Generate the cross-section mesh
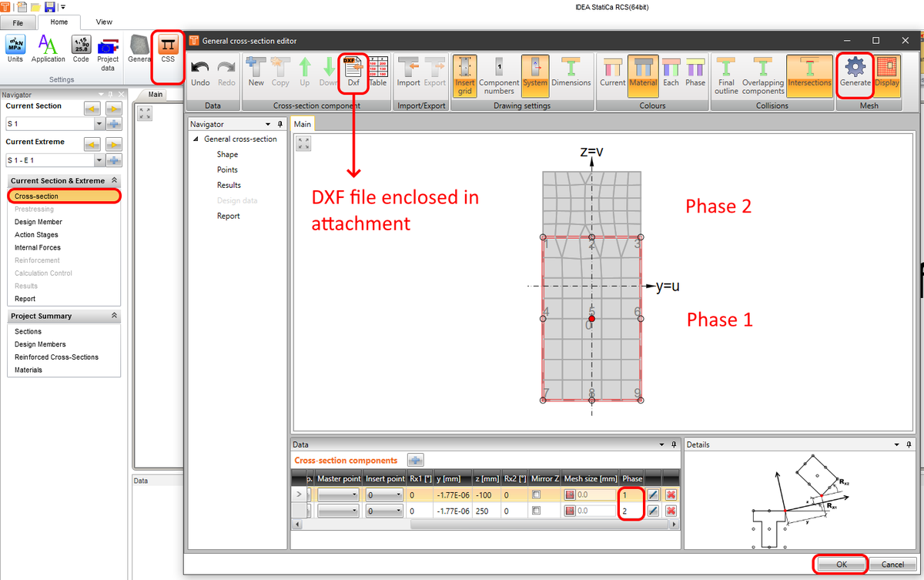Viewport: 924px width, 580px height. [x=855, y=73]
